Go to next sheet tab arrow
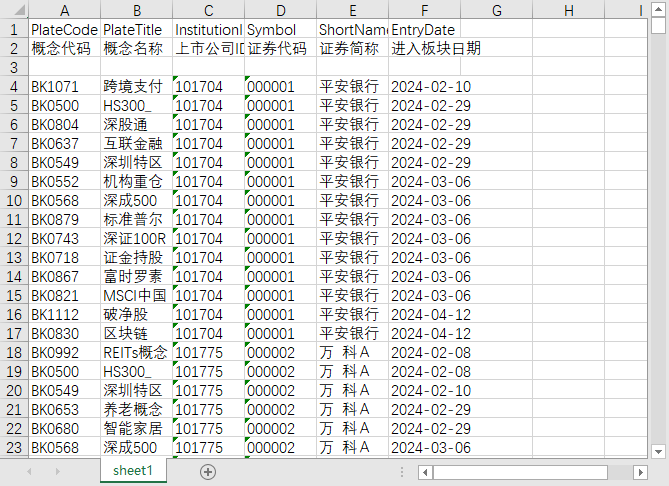669x486 pixels. coord(58,471)
